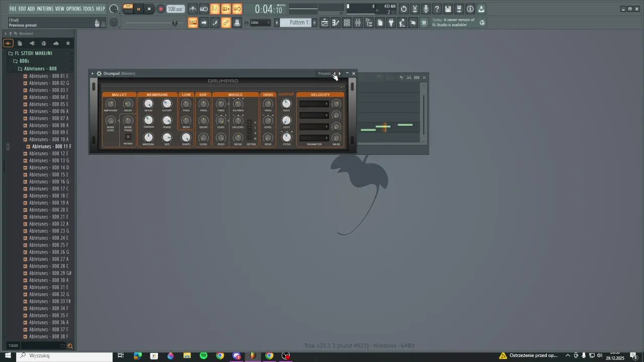
Task: Open Spotify from the Windows taskbar
Action: point(203,356)
